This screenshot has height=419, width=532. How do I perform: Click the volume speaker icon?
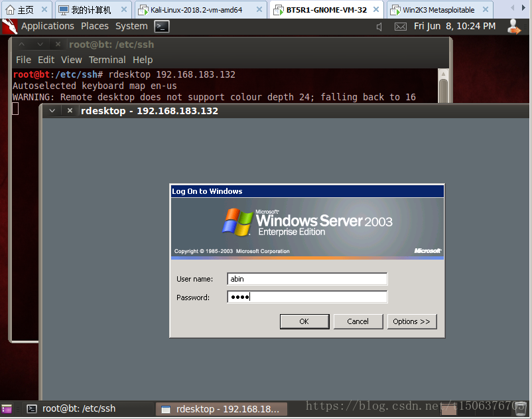click(x=379, y=27)
